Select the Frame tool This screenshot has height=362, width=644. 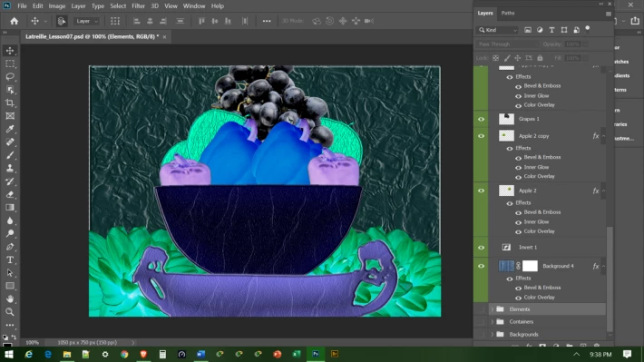(10, 116)
